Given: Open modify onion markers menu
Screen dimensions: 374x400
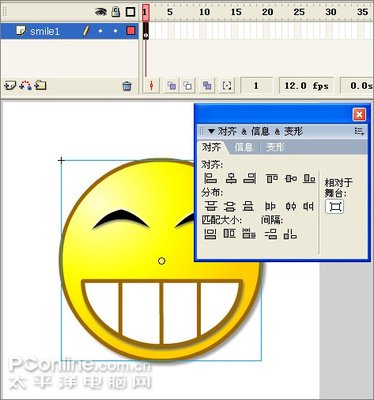Looking at the screenshot, I should click(227, 86).
